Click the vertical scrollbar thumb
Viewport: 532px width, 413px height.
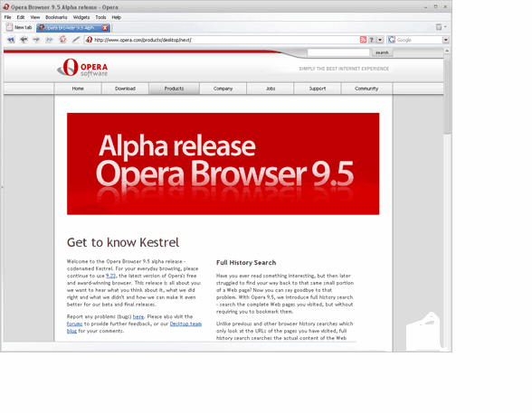(x=447, y=94)
